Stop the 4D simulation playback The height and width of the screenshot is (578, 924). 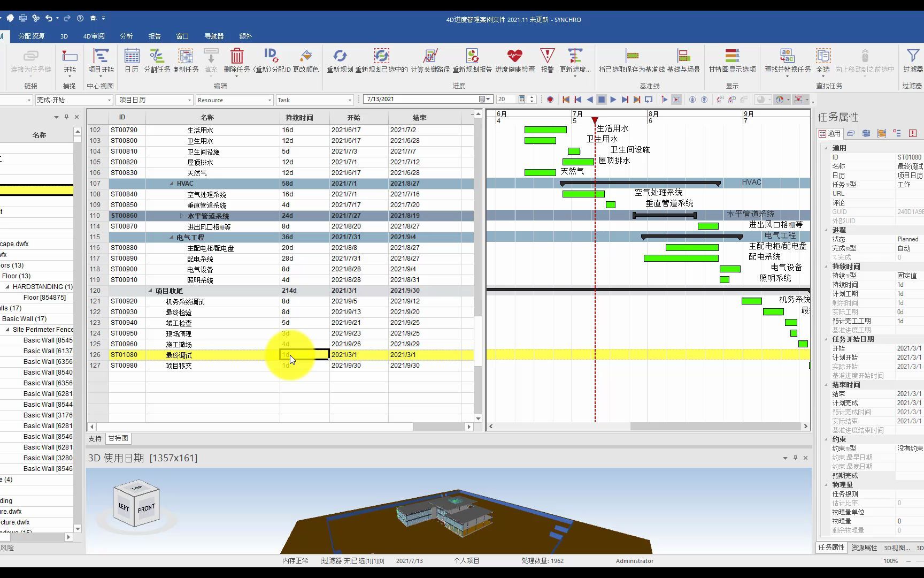tap(602, 100)
